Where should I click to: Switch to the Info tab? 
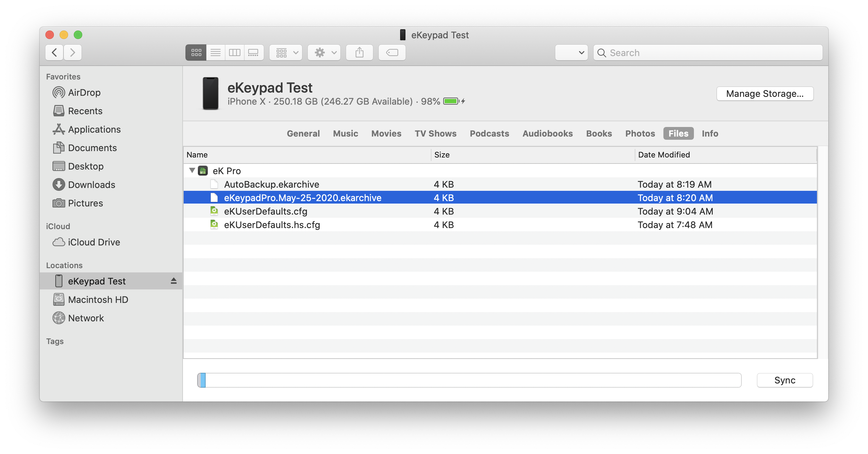point(710,133)
